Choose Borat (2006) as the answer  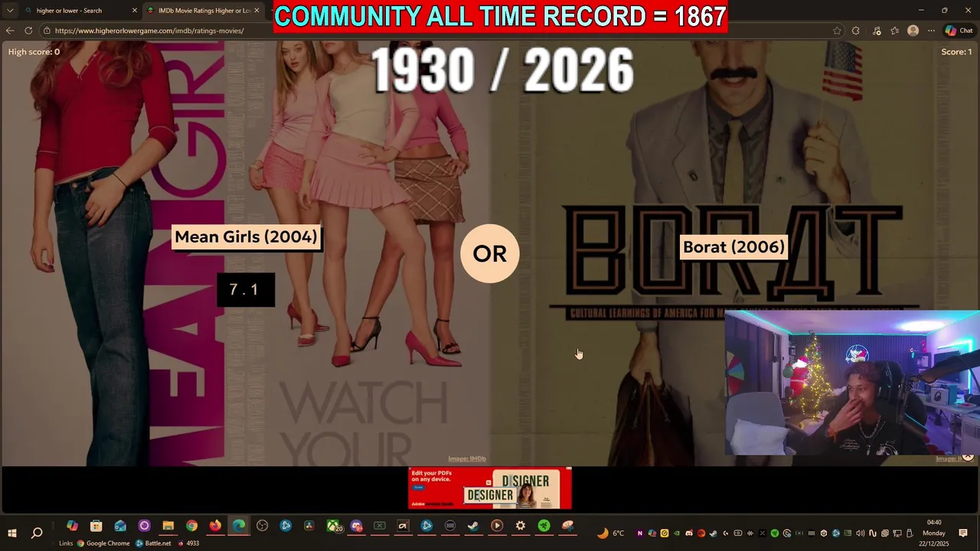(733, 247)
